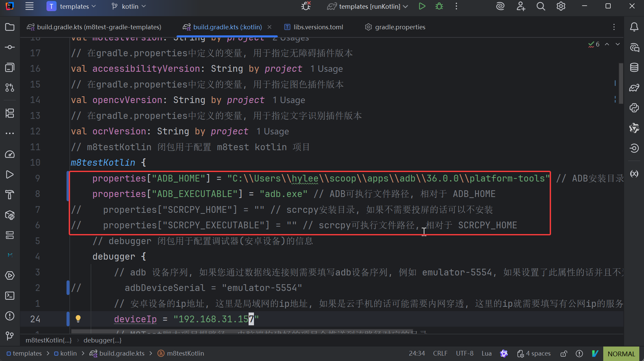
Task: Open the Project folder tool window
Action: click(10, 27)
